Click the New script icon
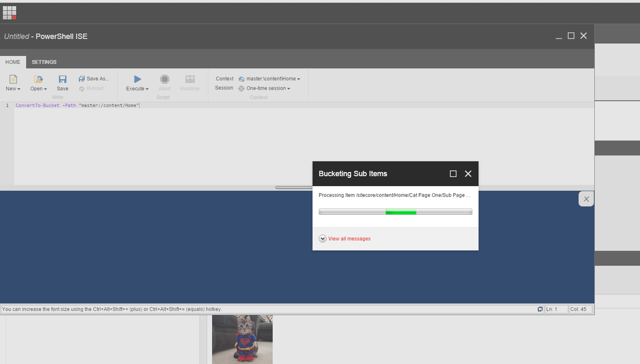640x364 pixels. tap(13, 79)
